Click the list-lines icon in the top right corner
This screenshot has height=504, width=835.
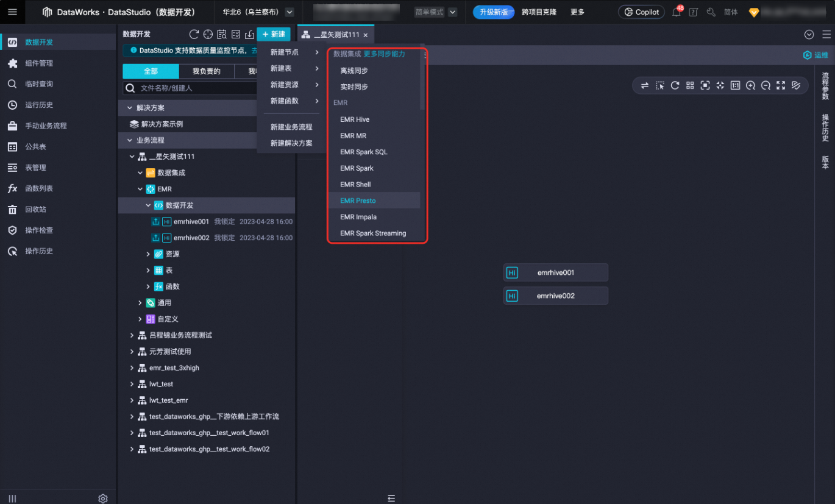(x=826, y=34)
